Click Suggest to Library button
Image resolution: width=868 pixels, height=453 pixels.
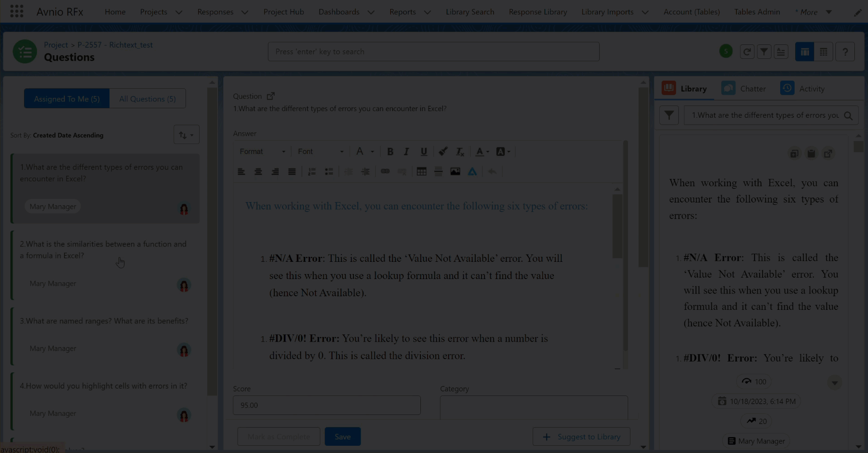click(581, 437)
